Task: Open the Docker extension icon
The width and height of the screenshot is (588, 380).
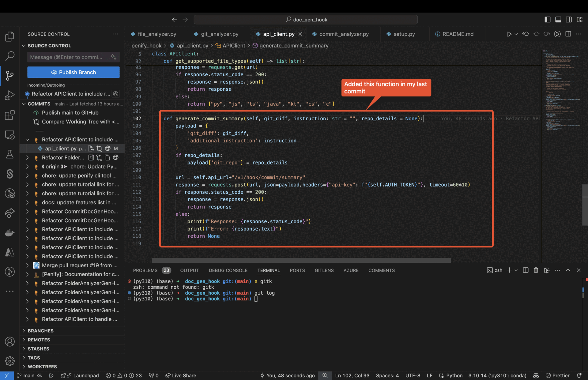Action: pyautogui.click(x=10, y=233)
